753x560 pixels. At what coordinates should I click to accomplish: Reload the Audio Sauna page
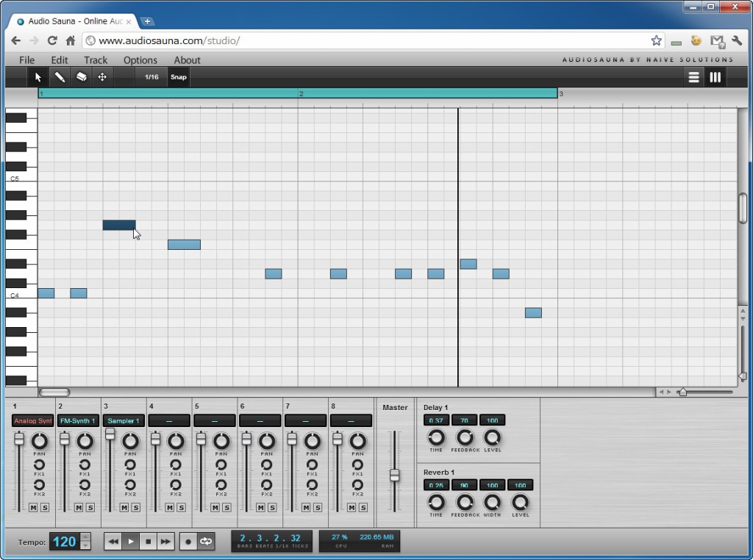52,41
